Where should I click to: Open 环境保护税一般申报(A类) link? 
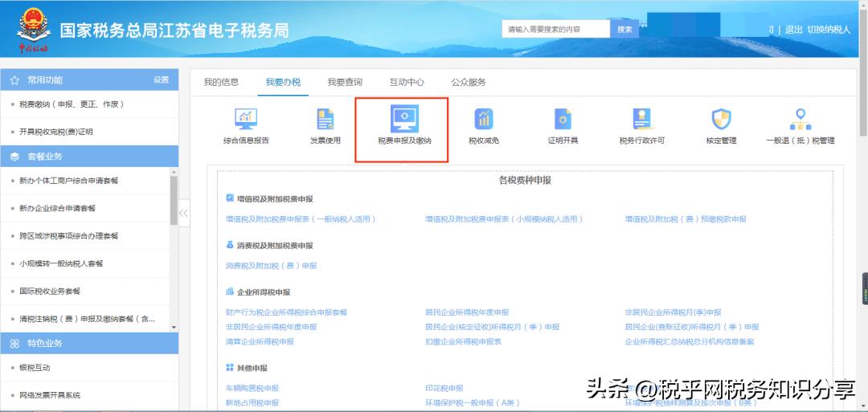pos(473,402)
